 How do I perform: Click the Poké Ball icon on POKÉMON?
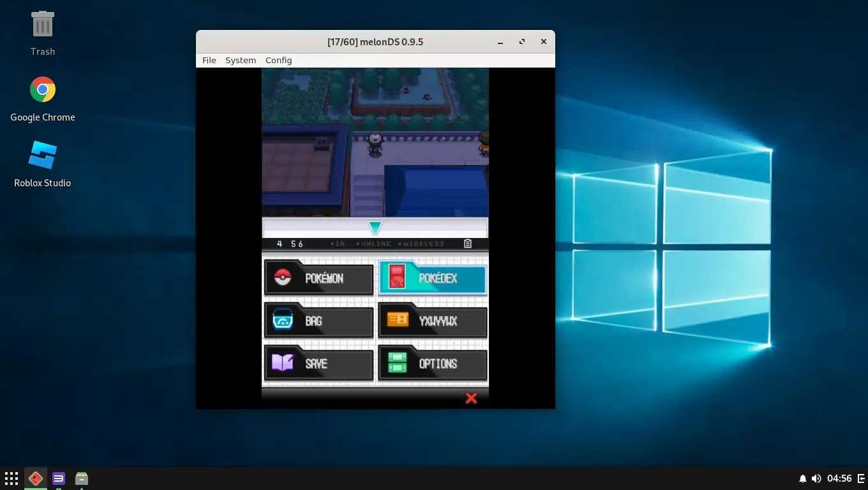pos(283,278)
